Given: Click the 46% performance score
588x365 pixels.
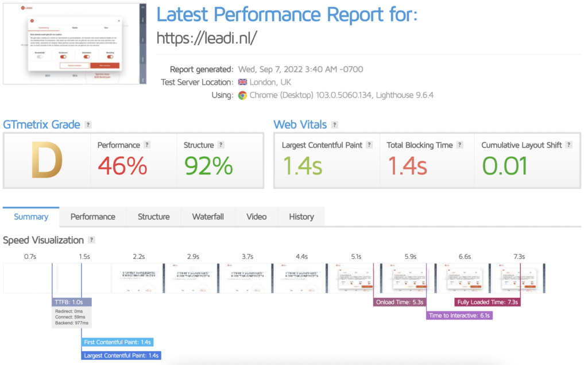Looking at the screenshot, I should pyautogui.click(x=122, y=166).
